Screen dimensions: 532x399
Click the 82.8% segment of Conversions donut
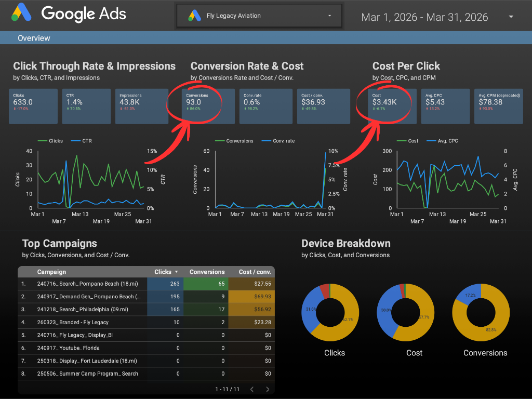coord(490,330)
